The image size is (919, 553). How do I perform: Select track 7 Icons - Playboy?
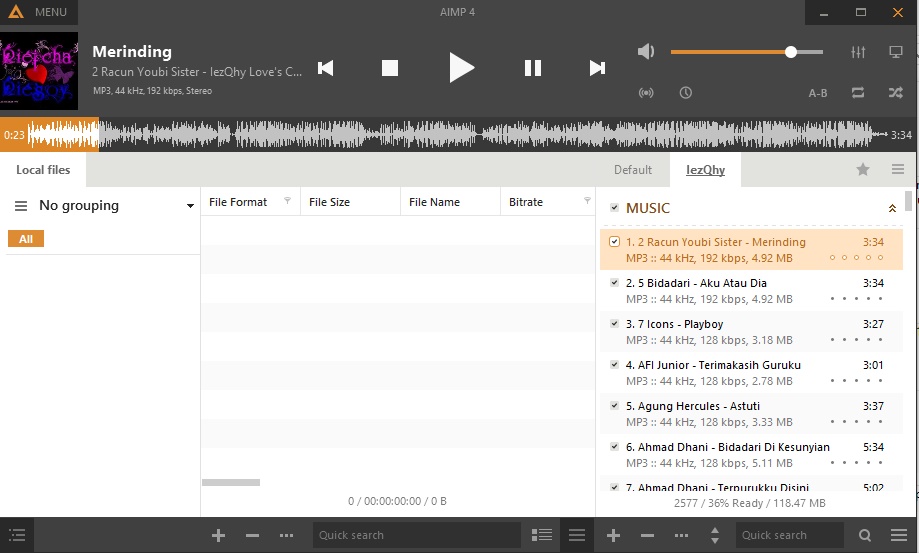point(751,332)
